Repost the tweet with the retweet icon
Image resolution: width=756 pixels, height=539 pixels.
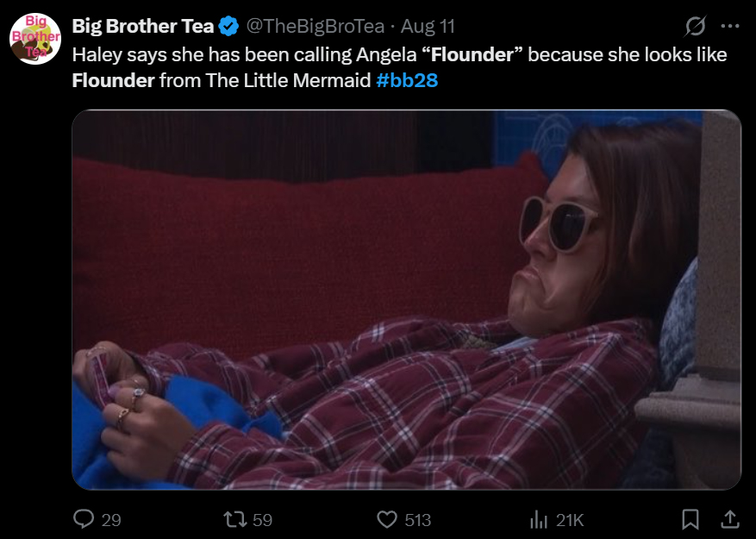tap(235, 520)
